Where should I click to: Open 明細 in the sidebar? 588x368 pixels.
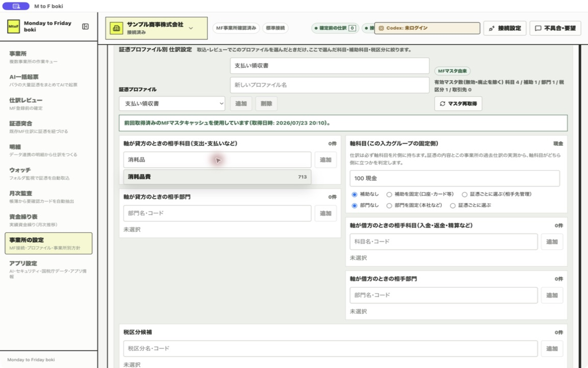pos(49,150)
